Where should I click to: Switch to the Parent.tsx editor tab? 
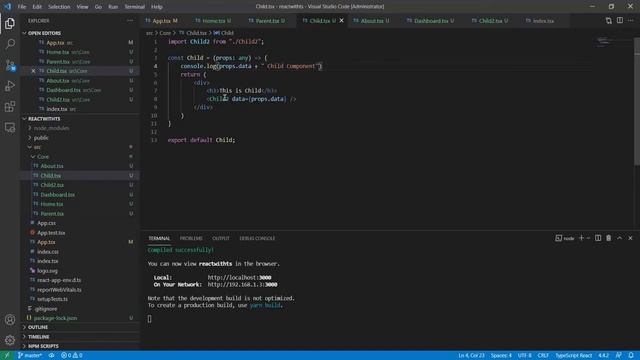coord(267,20)
